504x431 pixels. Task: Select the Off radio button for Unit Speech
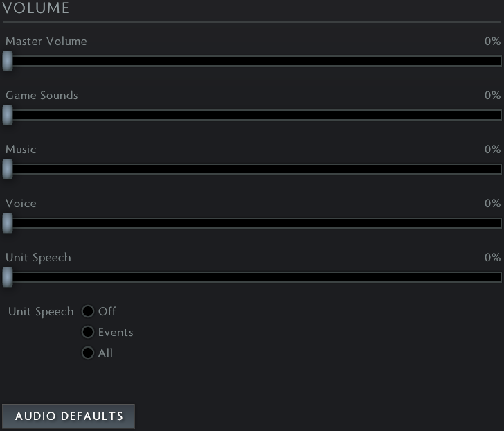[x=88, y=311]
